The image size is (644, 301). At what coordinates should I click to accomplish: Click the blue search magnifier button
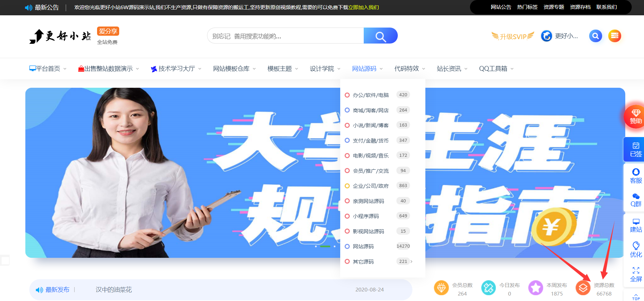[380, 36]
